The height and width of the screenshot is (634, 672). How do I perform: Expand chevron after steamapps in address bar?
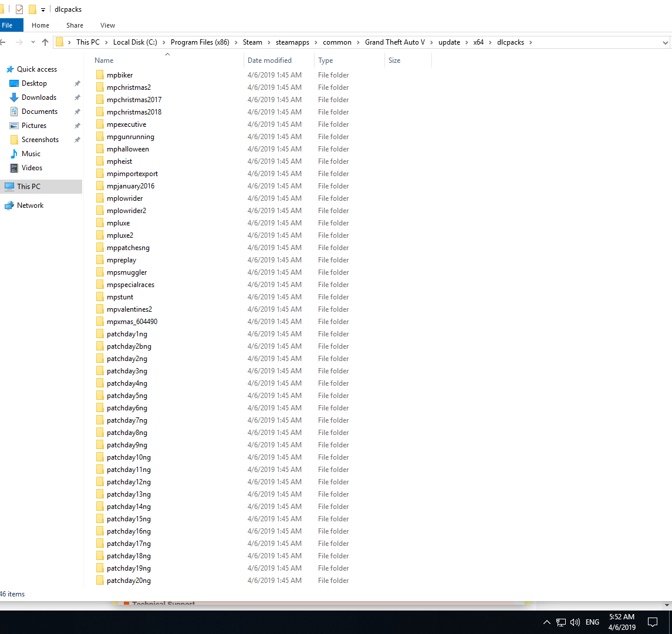point(316,42)
